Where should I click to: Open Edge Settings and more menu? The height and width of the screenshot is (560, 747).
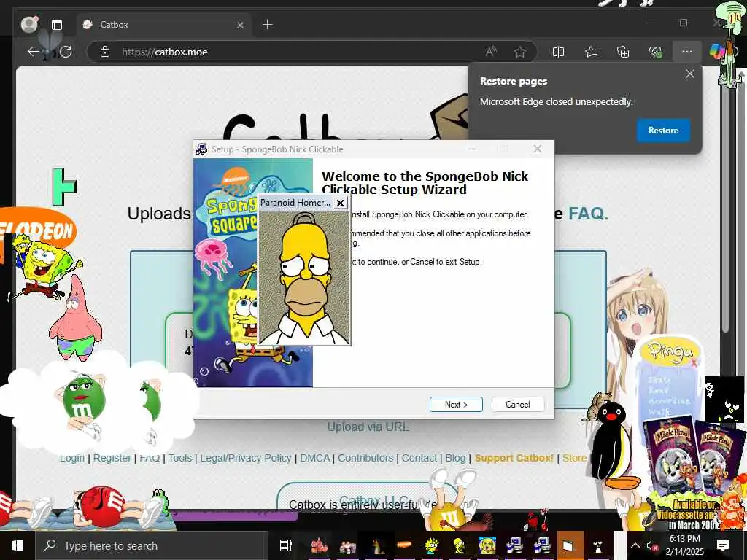click(687, 52)
